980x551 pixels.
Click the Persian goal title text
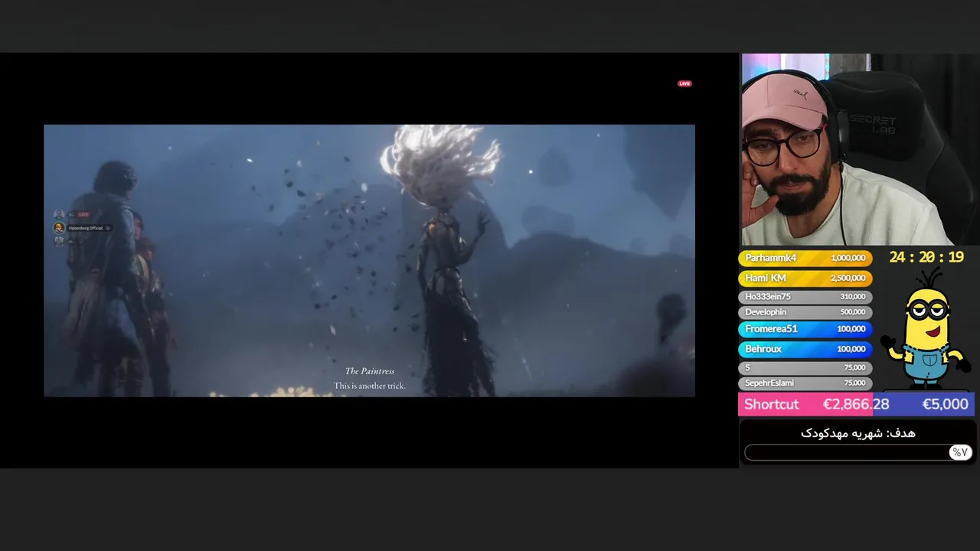coord(857,433)
